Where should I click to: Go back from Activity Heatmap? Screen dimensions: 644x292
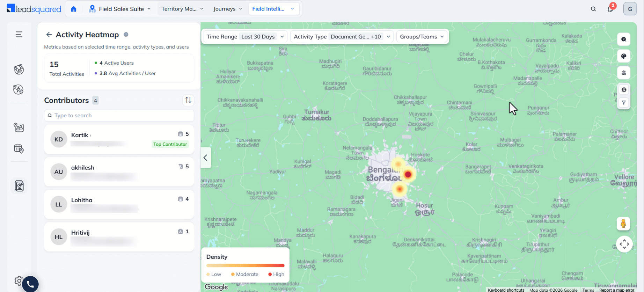pos(49,35)
